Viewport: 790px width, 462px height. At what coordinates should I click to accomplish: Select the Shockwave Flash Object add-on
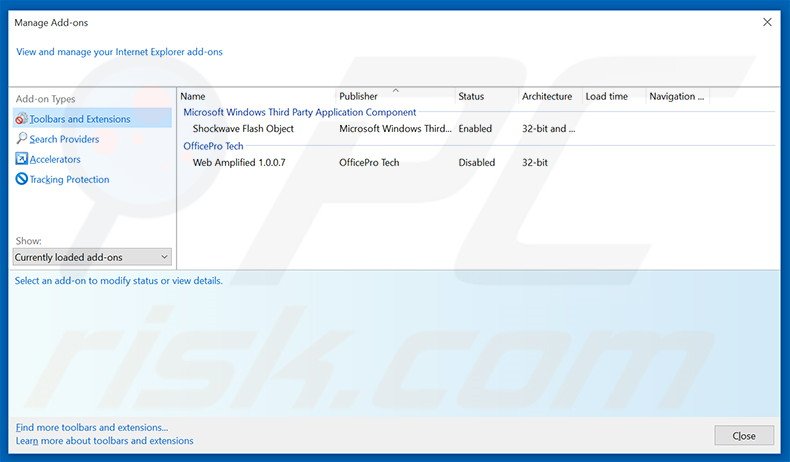[x=243, y=128]
